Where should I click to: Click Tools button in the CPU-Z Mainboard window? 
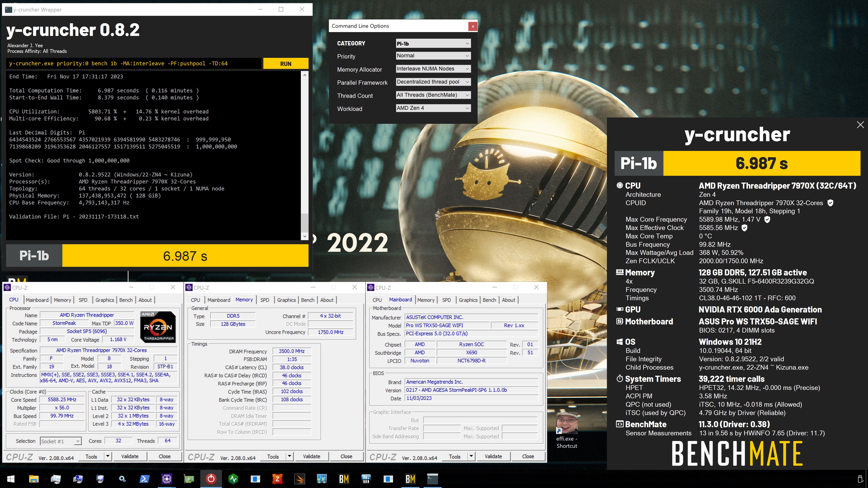click(x=455, y=456)
